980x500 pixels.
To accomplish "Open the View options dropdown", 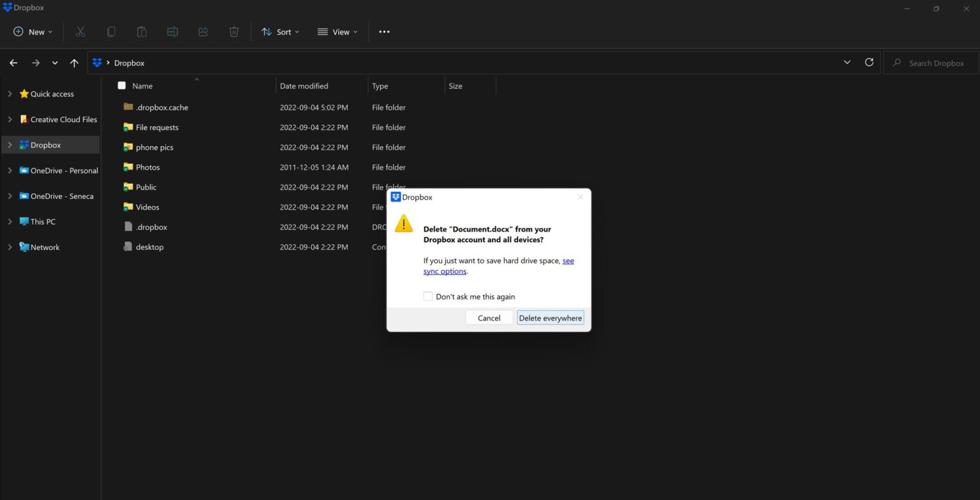I will click(x=338, y=31).
